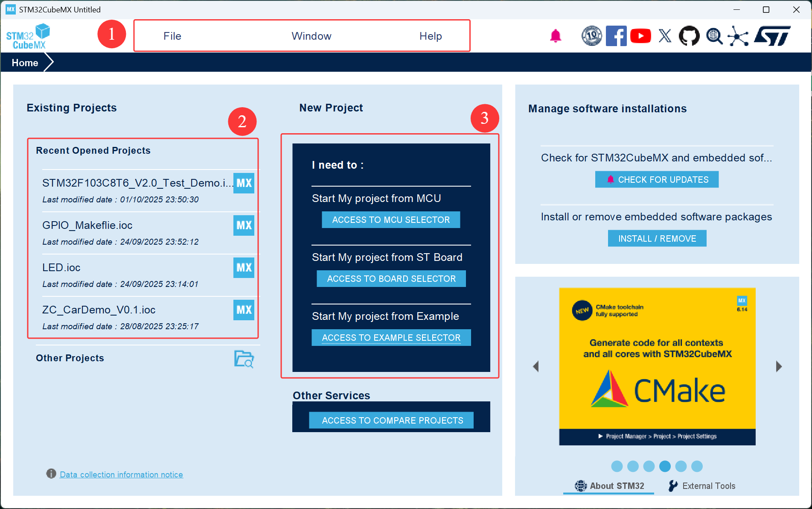This screenshot has height=509, width=812.
Task: Open ZC_CarDemo_V0.1.ioc recent project
Action: (x=99, y=310)
